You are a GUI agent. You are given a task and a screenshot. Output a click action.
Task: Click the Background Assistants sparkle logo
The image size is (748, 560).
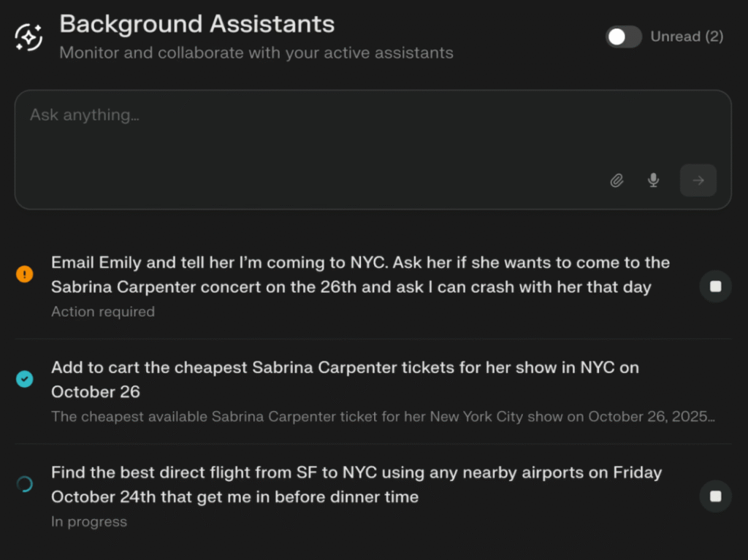coord(29,37)
